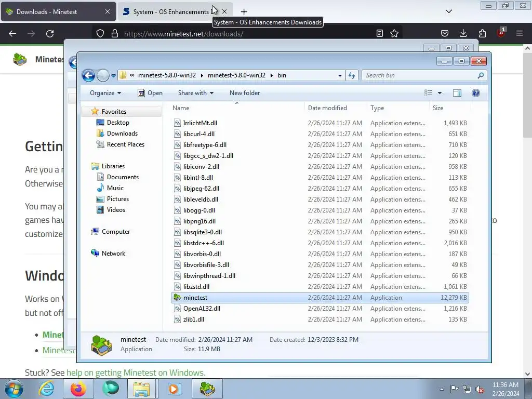The height and width of the screenshot is (399, 532).
Task: Open the Share with dropdown
Action: pos(196,93)
